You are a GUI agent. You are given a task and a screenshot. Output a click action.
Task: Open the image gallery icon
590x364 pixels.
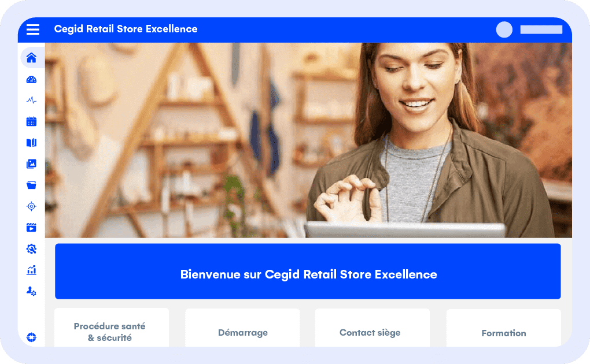tap(31, 164)
